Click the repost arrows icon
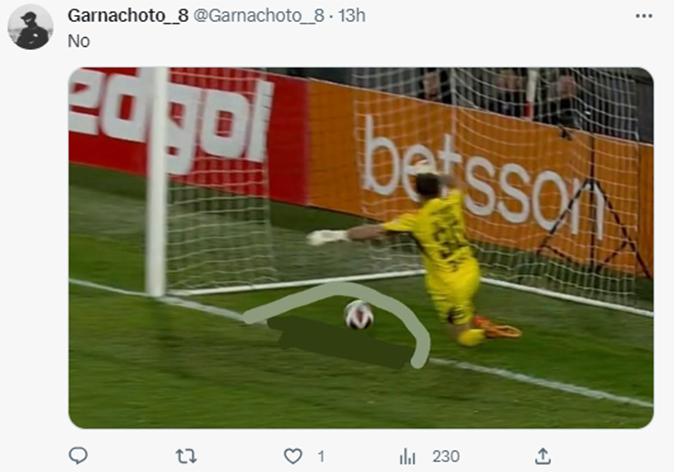The width and height of the screenshot is (674, 472). (x=186, y=456)
